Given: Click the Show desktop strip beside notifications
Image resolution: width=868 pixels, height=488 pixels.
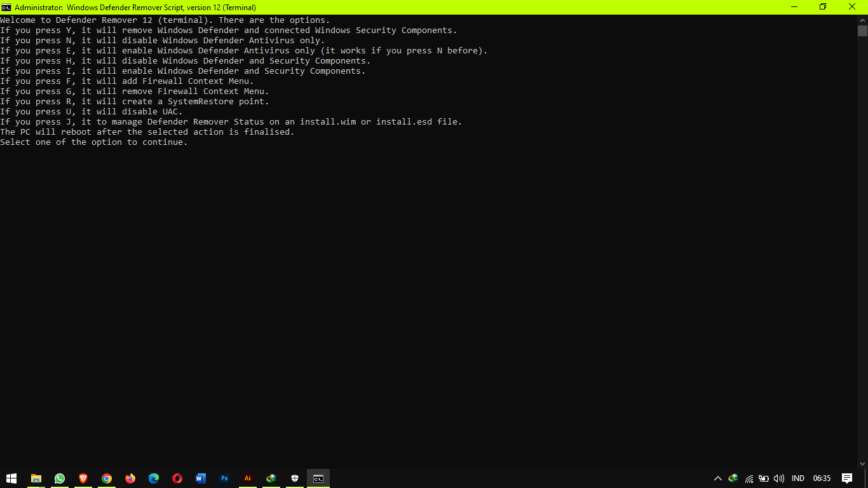Looking at the screenshot, I should click(866, 478).
